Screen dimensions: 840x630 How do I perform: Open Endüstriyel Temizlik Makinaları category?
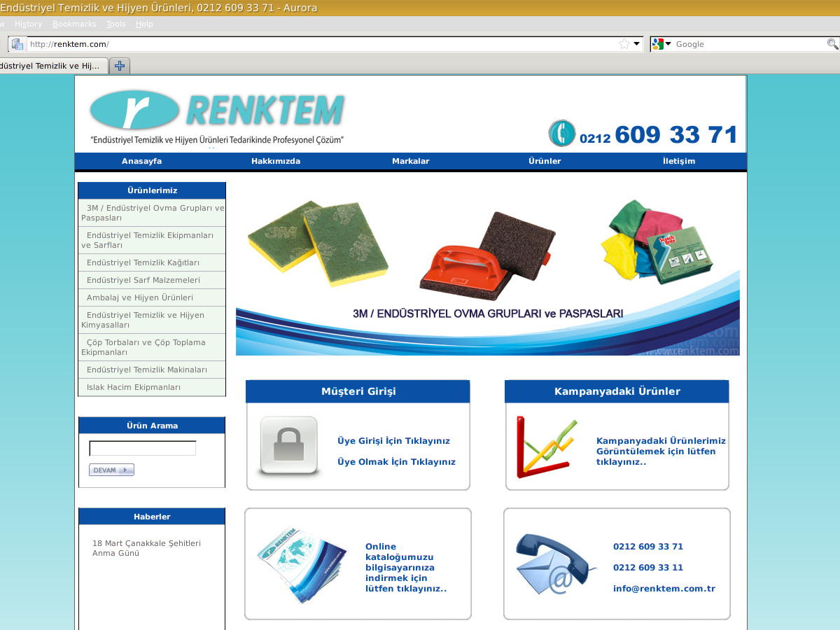pos(152,370)
